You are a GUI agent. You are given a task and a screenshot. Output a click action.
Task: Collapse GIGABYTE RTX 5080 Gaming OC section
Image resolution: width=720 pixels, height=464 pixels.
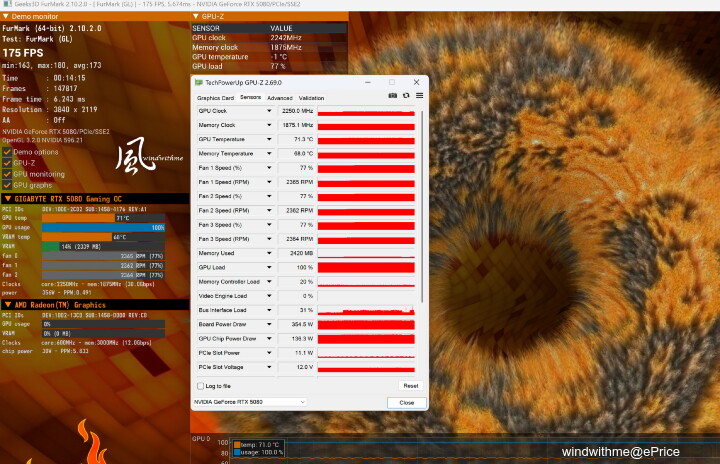point(8,198)
